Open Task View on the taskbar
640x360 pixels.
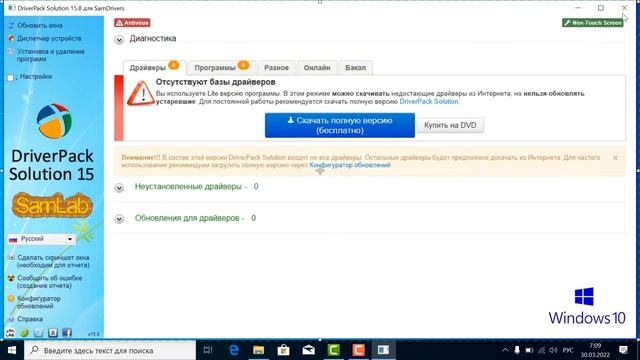pos(208,350)
